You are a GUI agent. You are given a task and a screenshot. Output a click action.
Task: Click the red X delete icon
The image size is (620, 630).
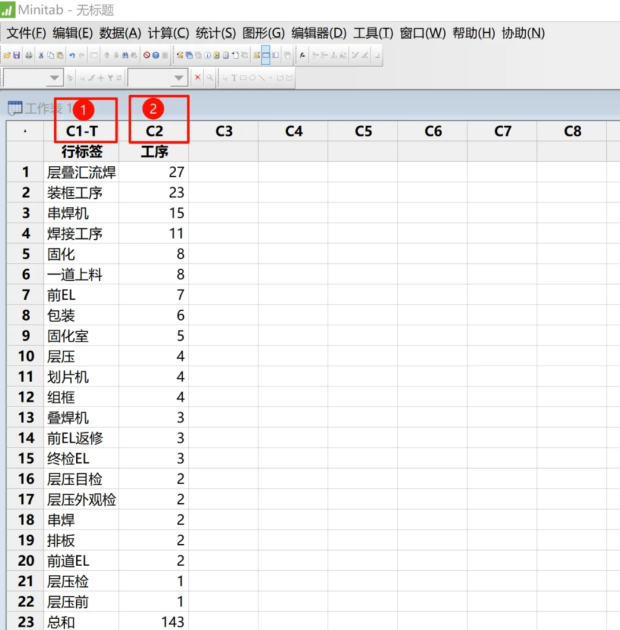click(x=197, y=78)
